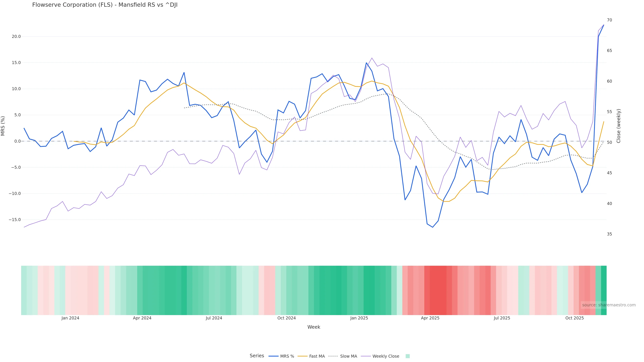The height and width of the screenshot is (362, 644).
Task: Click the orange Fast MA legend line icon
Action: pos(303,356)
